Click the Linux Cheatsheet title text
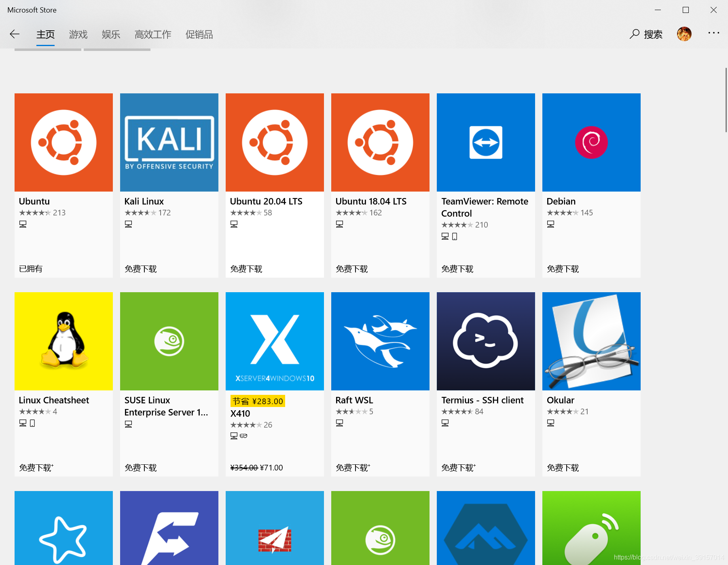Image resolution: width=728 pixels, height=565 pixels. [54, 400]
